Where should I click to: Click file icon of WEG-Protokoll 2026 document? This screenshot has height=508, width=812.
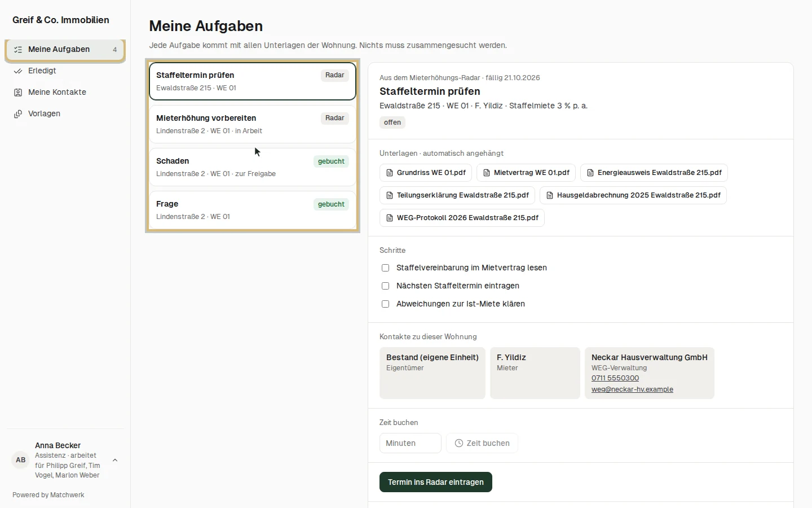pos(390,218)
